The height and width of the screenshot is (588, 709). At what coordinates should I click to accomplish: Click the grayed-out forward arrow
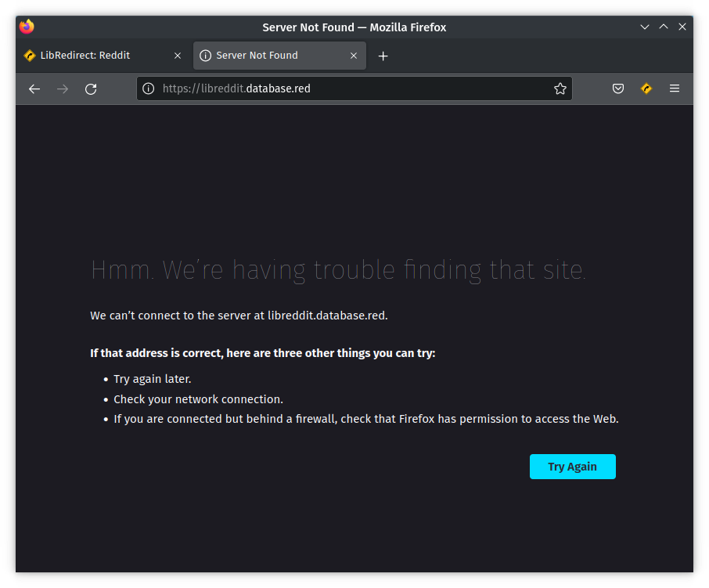click(63, 88)
